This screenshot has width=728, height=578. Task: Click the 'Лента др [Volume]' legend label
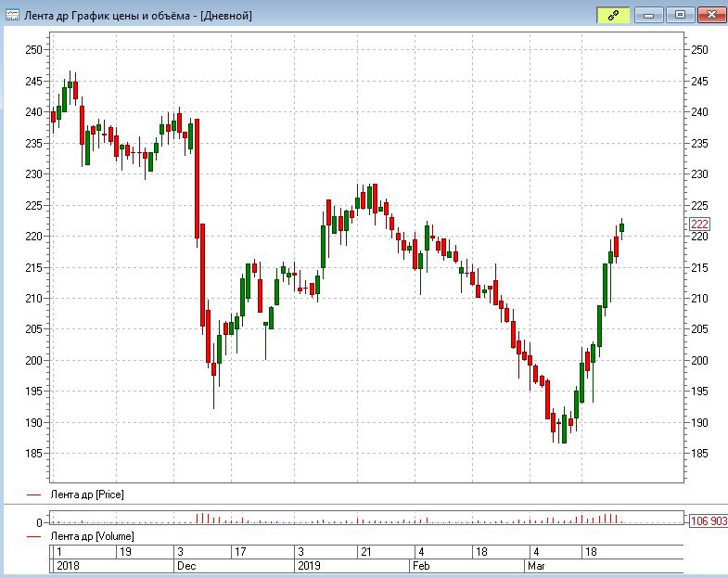click(92, 536)
